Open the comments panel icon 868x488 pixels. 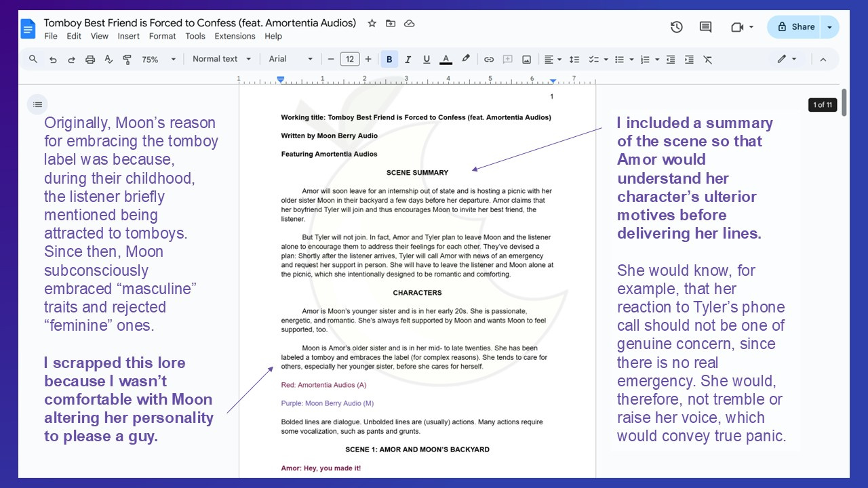[705, 27]
